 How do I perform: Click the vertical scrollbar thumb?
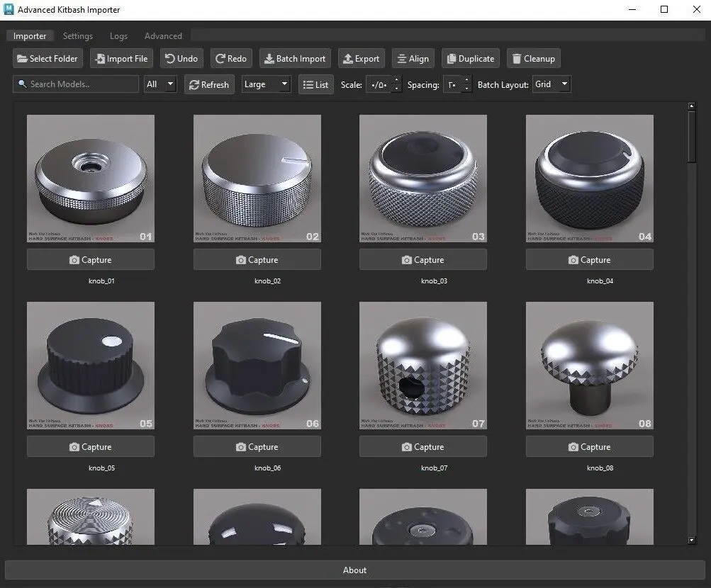691,136
